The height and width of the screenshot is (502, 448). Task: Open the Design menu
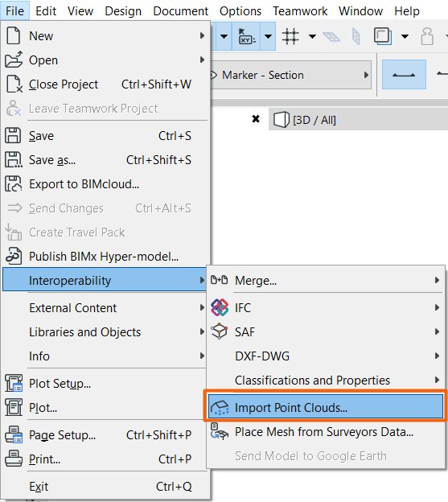point(123,10)
